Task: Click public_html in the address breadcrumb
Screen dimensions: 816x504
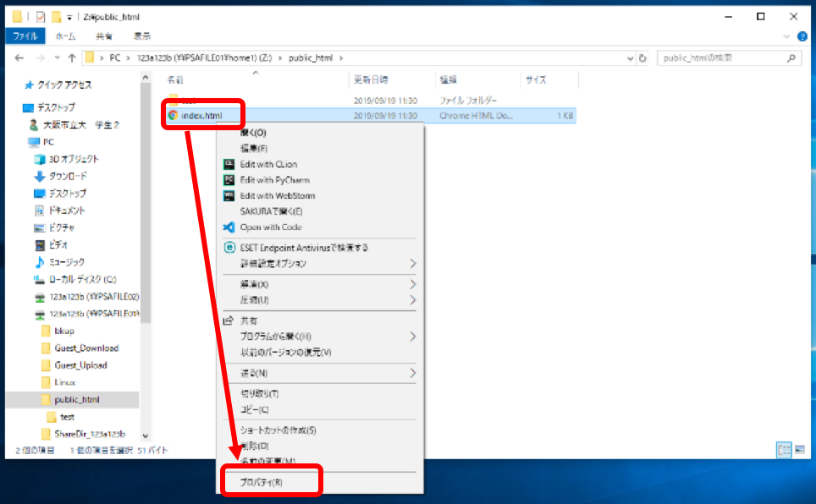Action: coord(311,58)
